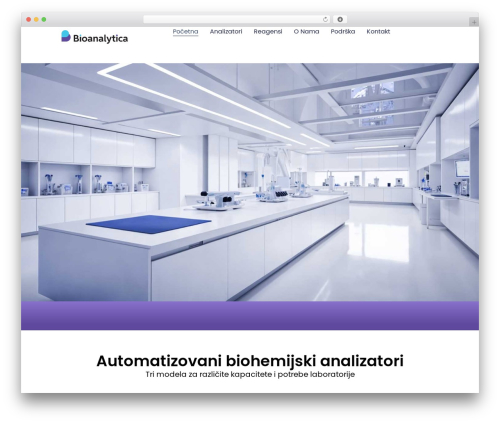Click the download icon in browser toolbar
This screenshot has height=423, width=500.
point(340,20)
